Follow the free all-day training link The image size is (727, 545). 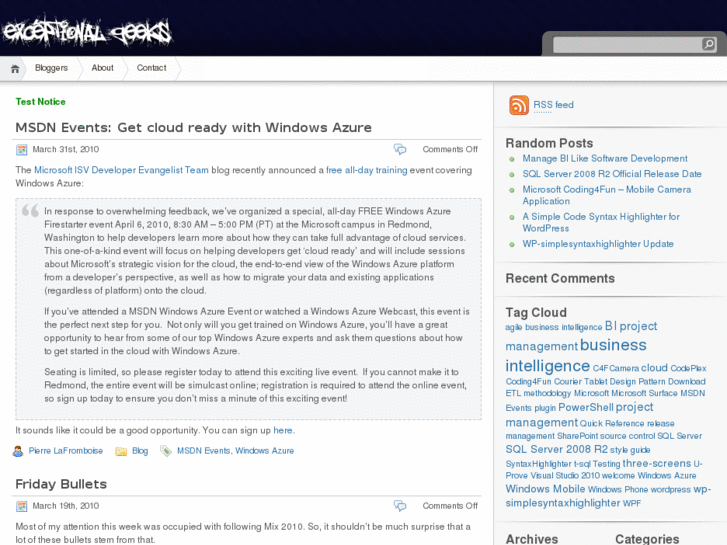click(x=366, y=170)
